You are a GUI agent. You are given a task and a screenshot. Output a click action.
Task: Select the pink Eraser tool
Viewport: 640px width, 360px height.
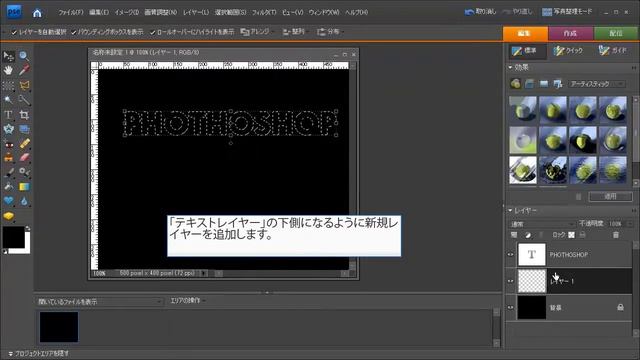[24, 158]
